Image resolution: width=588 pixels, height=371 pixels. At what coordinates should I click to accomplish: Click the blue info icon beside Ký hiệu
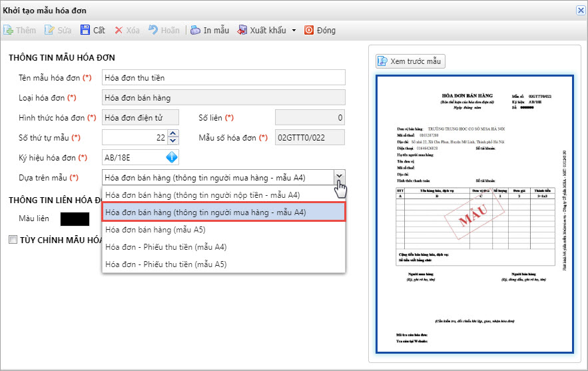tap(172, 157)
